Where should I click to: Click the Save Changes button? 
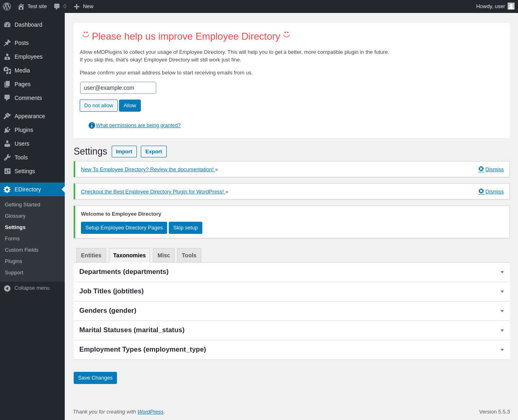point(95,378)
